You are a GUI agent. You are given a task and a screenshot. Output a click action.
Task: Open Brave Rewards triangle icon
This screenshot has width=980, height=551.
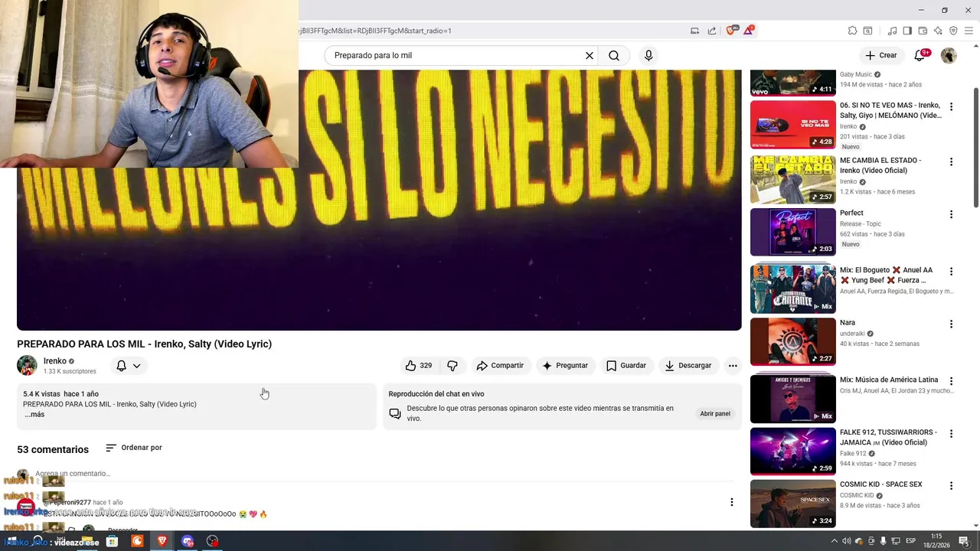click(x=748, y=31)
